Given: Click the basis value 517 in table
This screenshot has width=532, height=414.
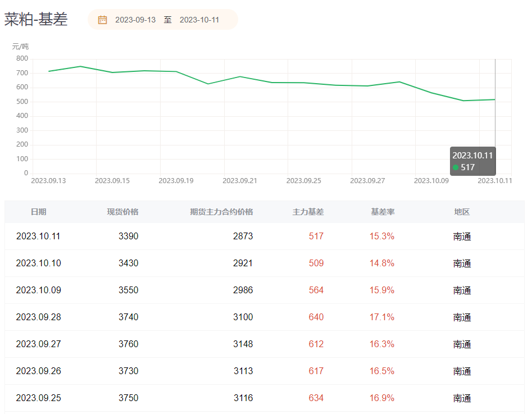Looking at the screenshot, I should pos(316,236).
